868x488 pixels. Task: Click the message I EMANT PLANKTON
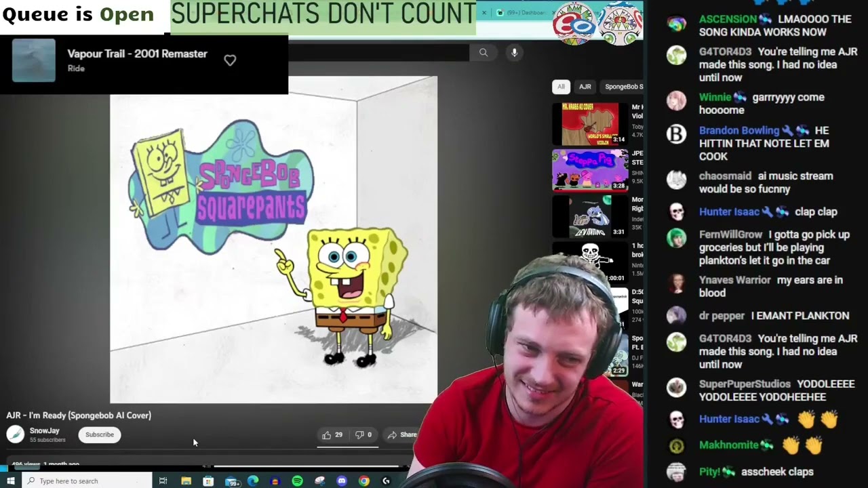(800, 316)
